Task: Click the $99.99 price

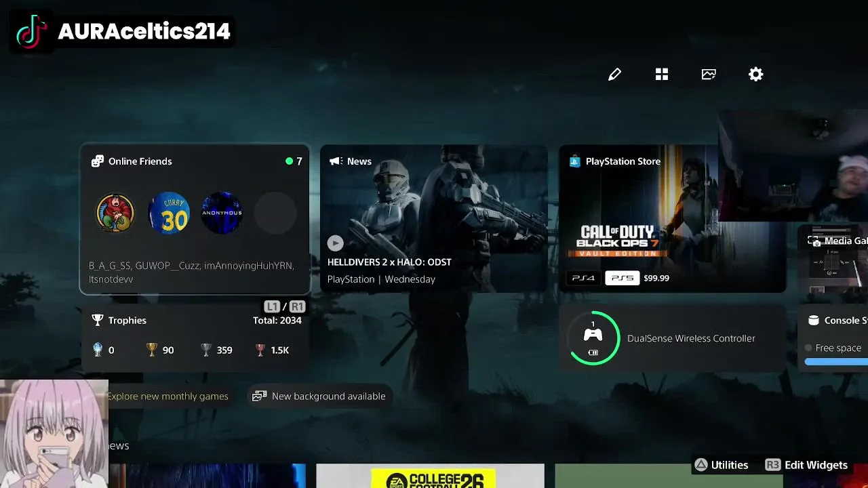Action: coord(656,278)
